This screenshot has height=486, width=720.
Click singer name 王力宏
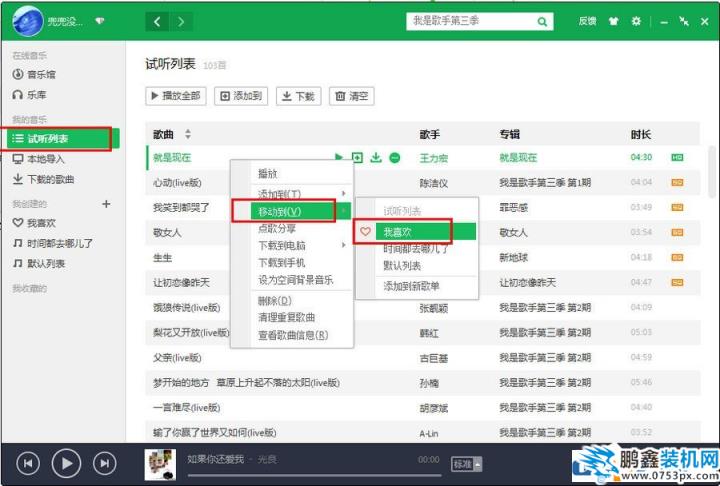(433, 158)
